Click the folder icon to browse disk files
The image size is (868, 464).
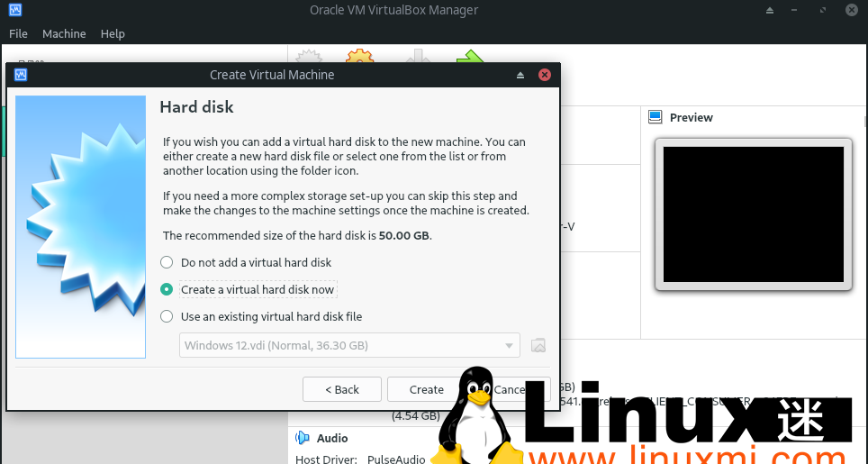[538, 345]
